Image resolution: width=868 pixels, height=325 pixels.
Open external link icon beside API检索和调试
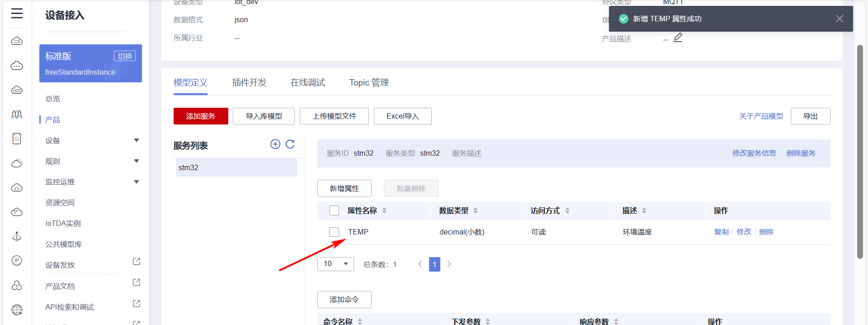click(x=136, y=303)
